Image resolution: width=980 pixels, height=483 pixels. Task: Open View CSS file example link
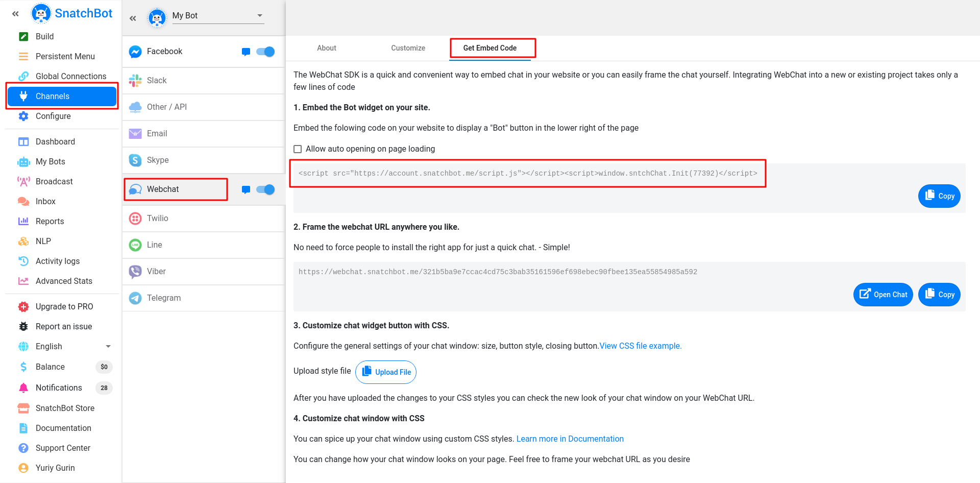(x=641, y=346)
